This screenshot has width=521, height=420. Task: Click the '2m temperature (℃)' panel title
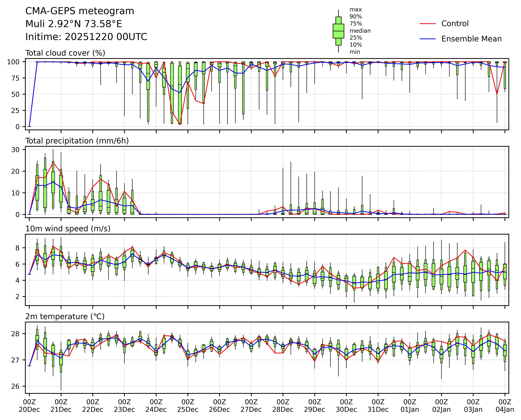tap(65, 316)
